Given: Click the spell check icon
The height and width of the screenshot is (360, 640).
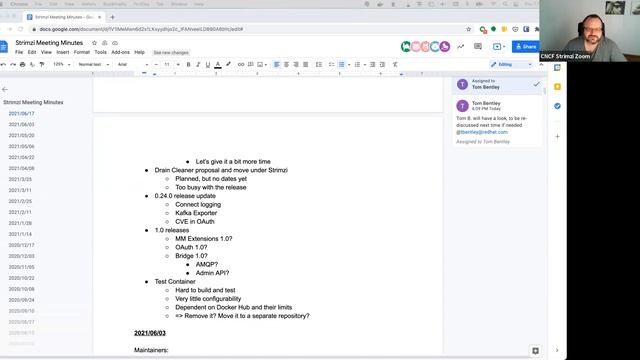Looking at the screenshot, I should coord(32,64).
